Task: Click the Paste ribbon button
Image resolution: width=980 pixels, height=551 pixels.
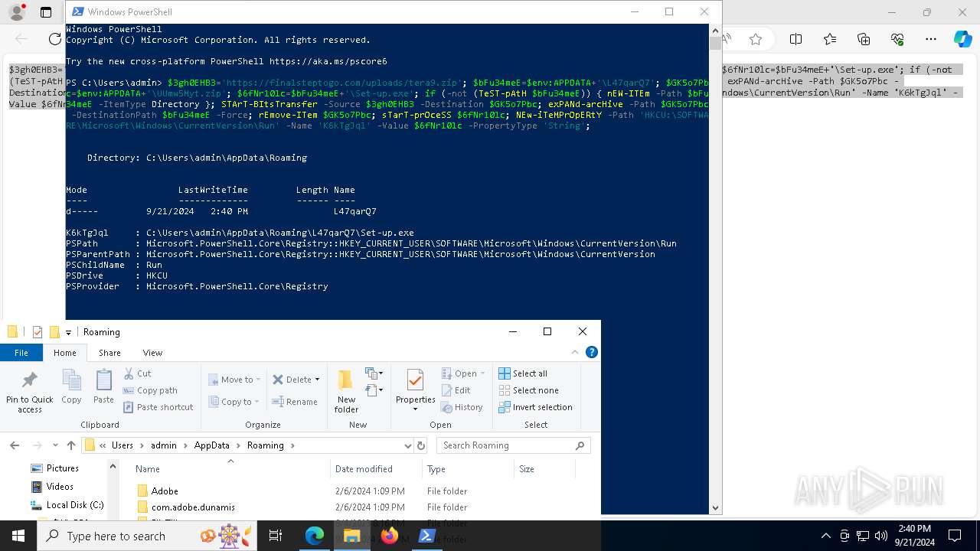Action: pyautogui.click(x=103, y=386)
